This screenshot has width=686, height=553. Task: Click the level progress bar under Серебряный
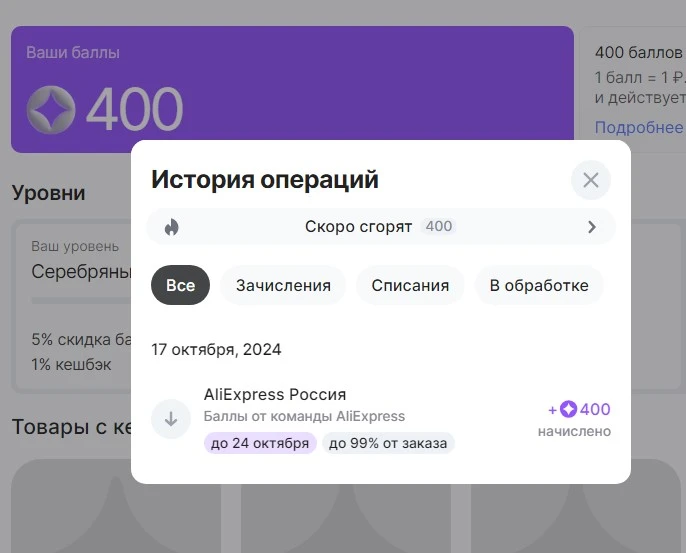pos(81,301)
